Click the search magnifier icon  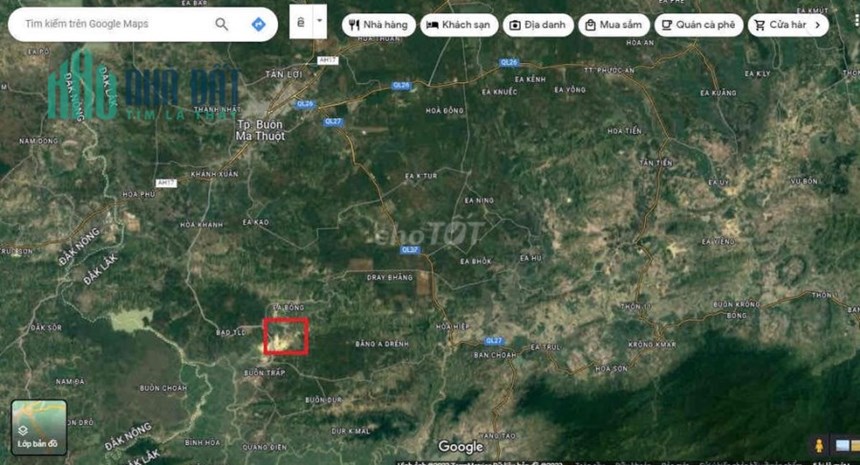pyautogui.click(x=222, y=24)
